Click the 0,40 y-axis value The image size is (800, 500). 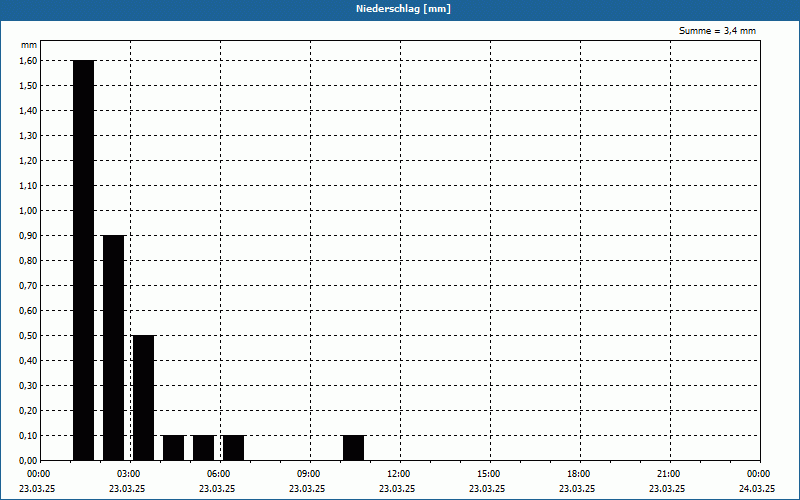click(28, 361)
